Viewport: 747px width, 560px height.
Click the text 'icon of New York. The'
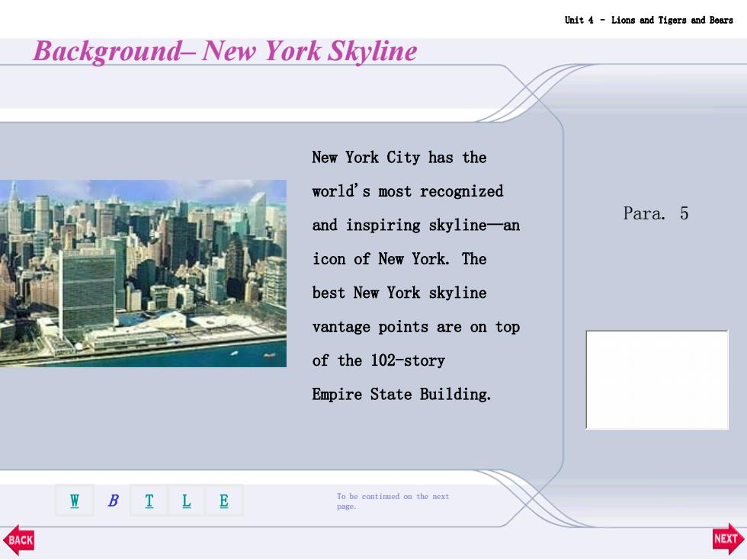tap(399, 258)
